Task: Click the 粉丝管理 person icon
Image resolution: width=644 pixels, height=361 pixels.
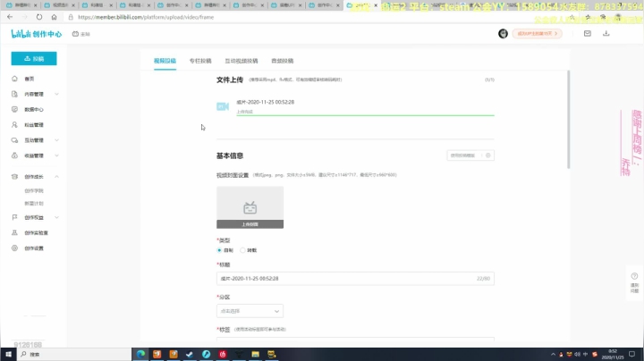Action: tap(15, 125)
